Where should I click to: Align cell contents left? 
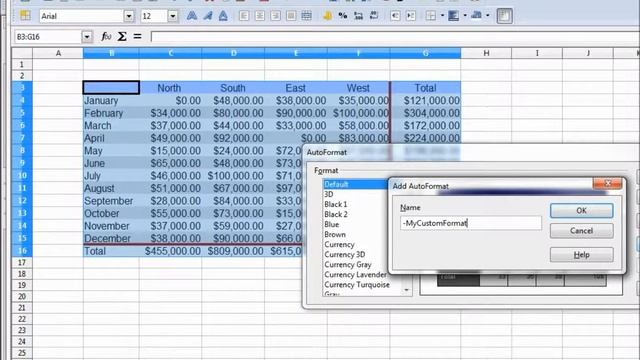[x=244, y=16]
